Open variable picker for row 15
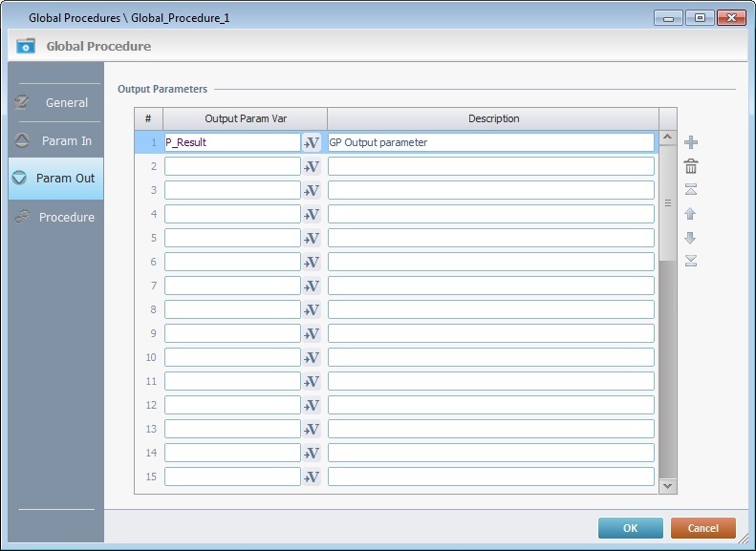Viewport: 756px width, 551px height. click(312, 477)
